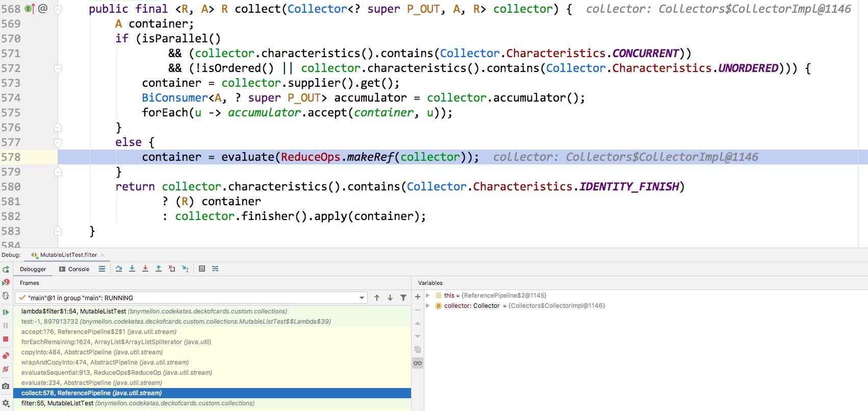868x411 pixels.
Task: Collapse the else-block fold at line 577
Action: pos(58,142)
